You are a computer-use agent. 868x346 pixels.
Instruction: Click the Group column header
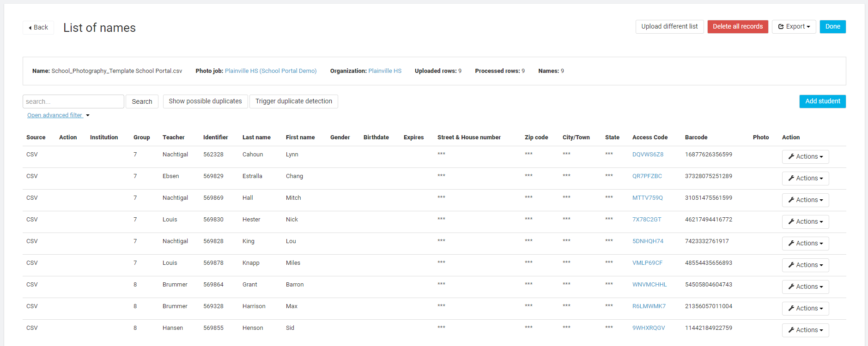(141, 137)
